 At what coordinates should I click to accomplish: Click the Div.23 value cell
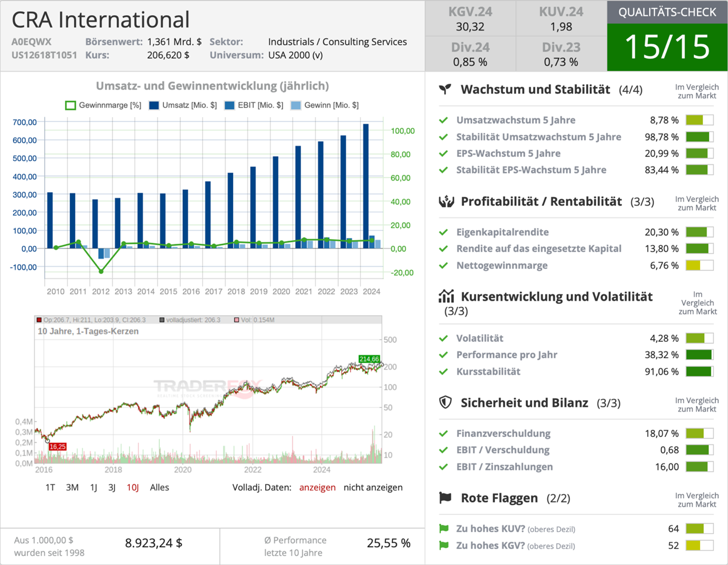[561, 54]
